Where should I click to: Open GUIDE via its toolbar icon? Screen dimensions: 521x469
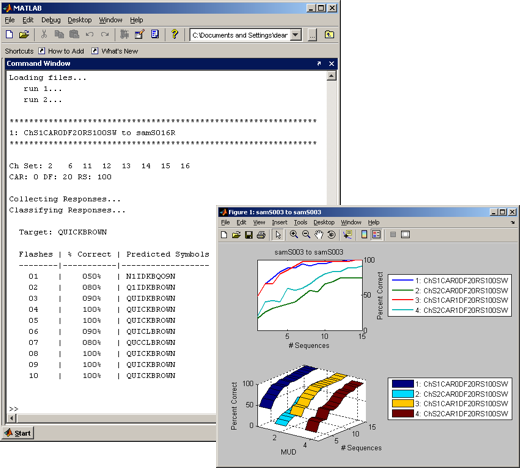139,34
